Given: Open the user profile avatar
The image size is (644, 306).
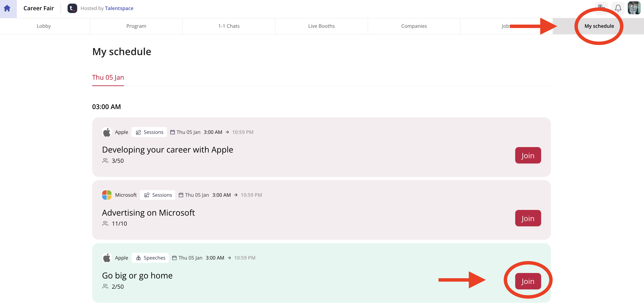Looking at the screenshot, I should click(x=634, y=8).
